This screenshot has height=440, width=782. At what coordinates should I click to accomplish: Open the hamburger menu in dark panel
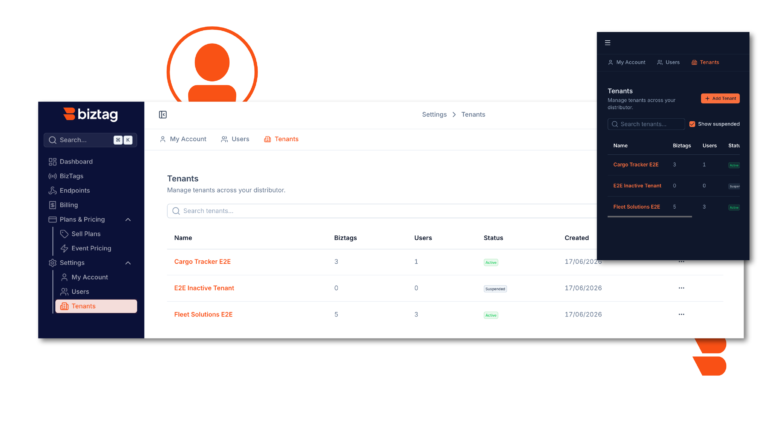pos(607,42)
